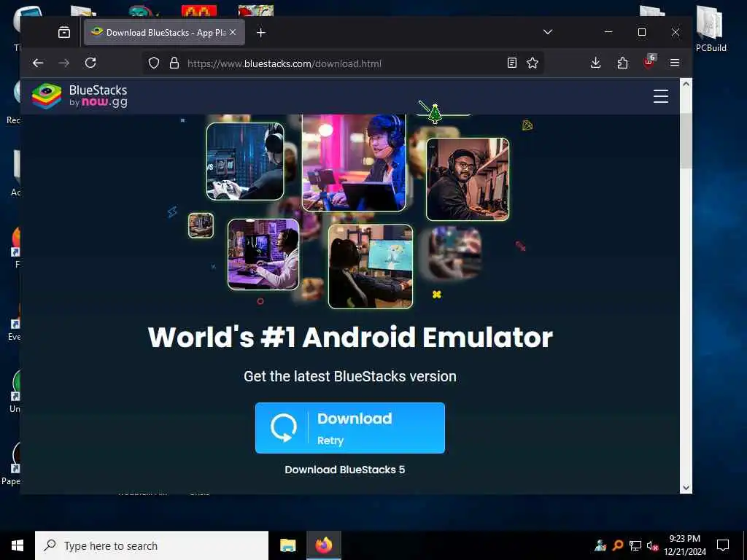Click the man with glasses and headphones photo
Viewport: 747px width, 560px height.
click(468, 179)
